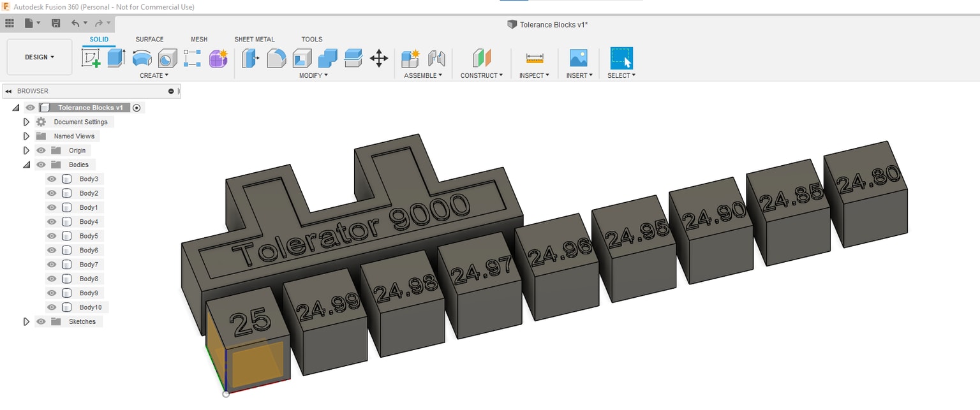Open the INSERT dropdown menu
980x410 pixels.
579,75
